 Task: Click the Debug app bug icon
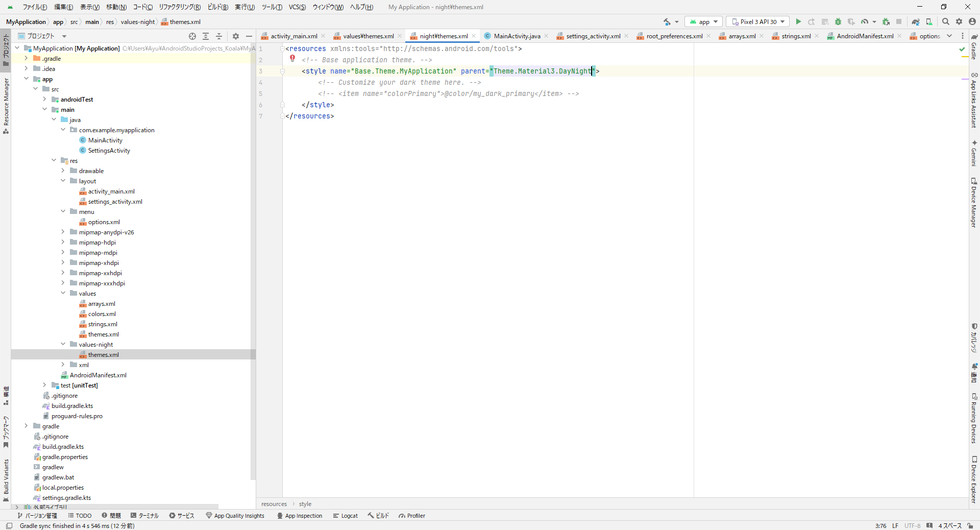838,21
